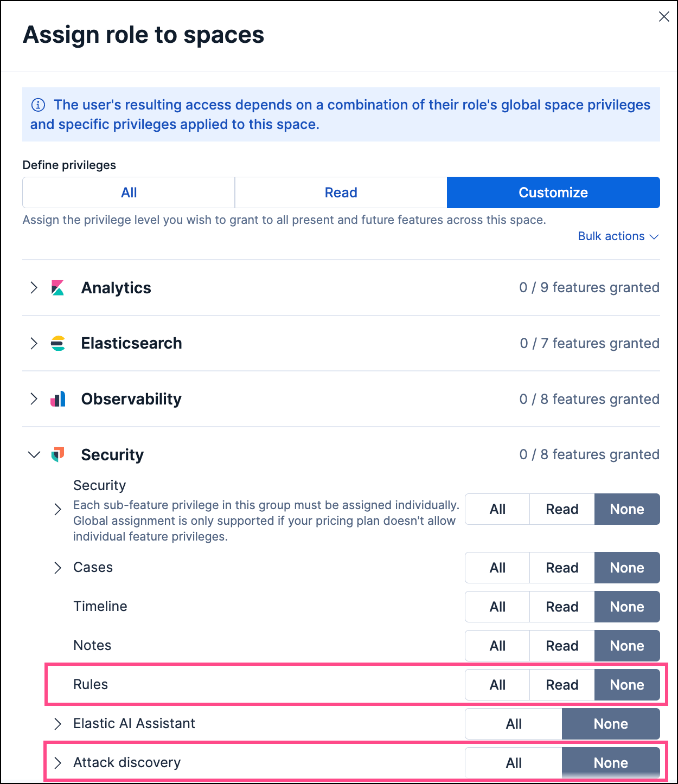Set Timeline privilege to Read
The image size is (678, 784).
pyautogui.click(x=562, y=607)
